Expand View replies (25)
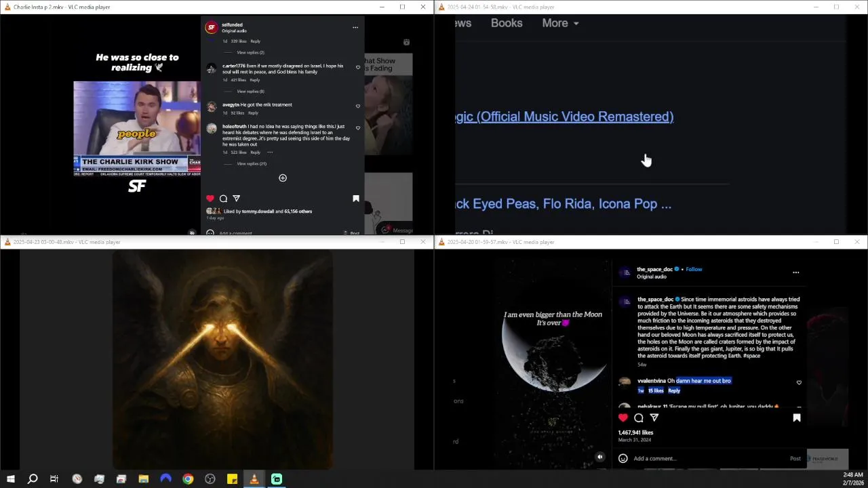 click(x=252, y=164)
